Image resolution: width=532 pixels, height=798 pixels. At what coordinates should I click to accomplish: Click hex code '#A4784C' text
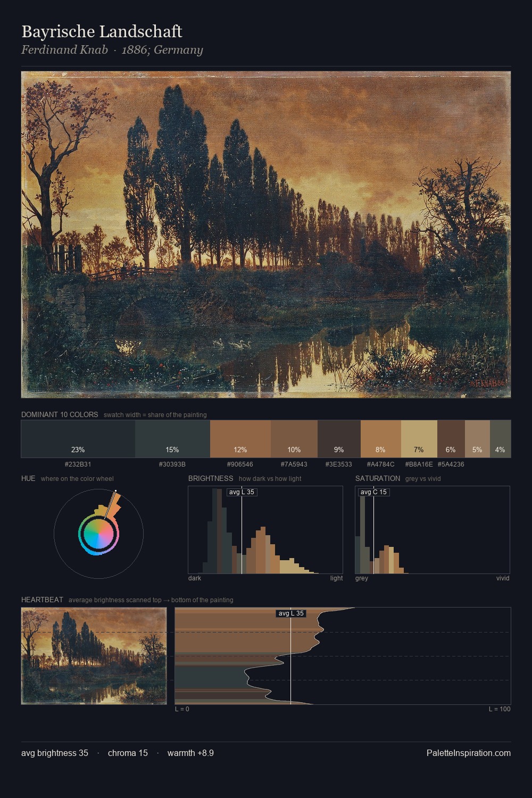pos(380,464)
